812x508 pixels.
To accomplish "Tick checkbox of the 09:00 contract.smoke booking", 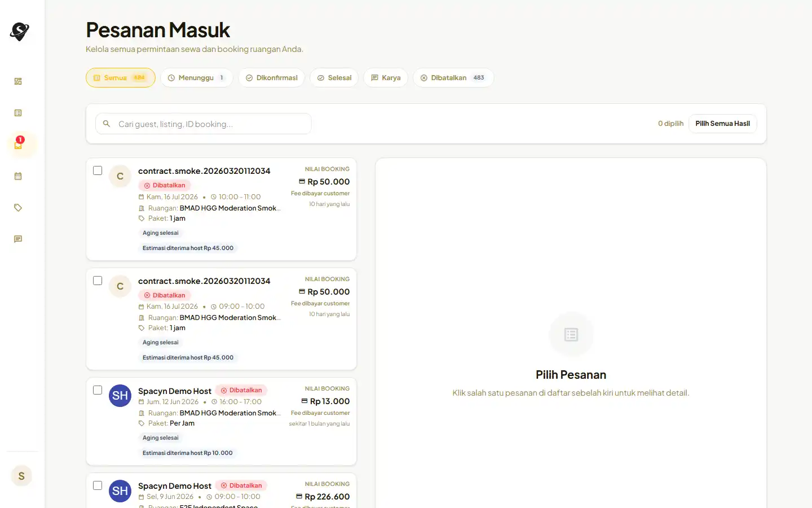I will click(x=98, y=281).
